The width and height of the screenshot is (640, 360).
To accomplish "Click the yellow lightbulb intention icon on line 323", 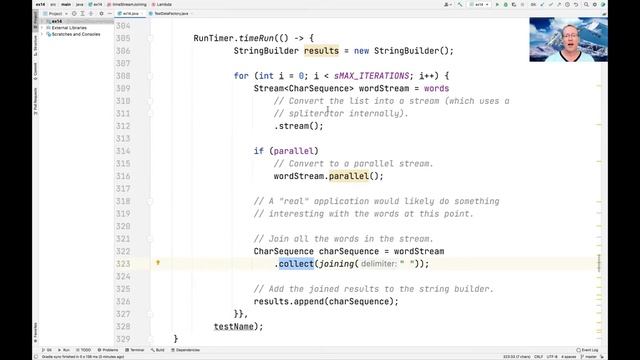I will click(158, 263).
